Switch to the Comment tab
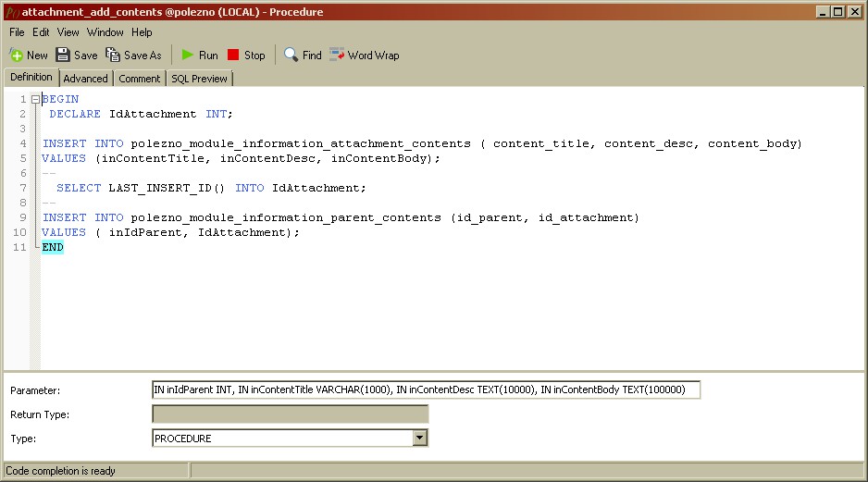The image size is (868, 482). [140, 79]
